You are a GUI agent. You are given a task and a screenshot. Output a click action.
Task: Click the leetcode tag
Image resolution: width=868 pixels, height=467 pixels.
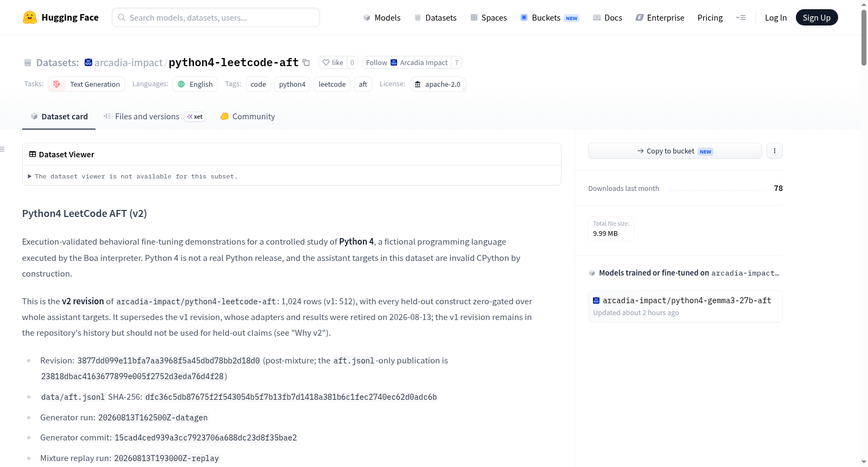point(332,84)
